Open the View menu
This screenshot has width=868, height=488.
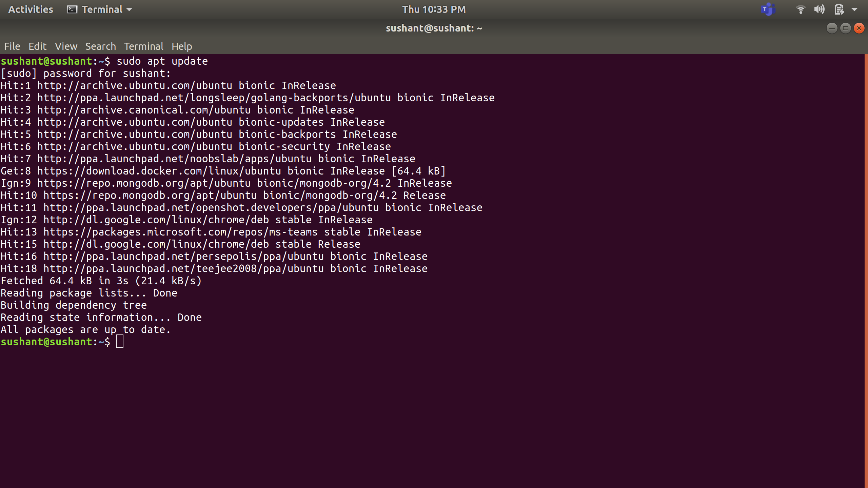[x=66, y=46]
